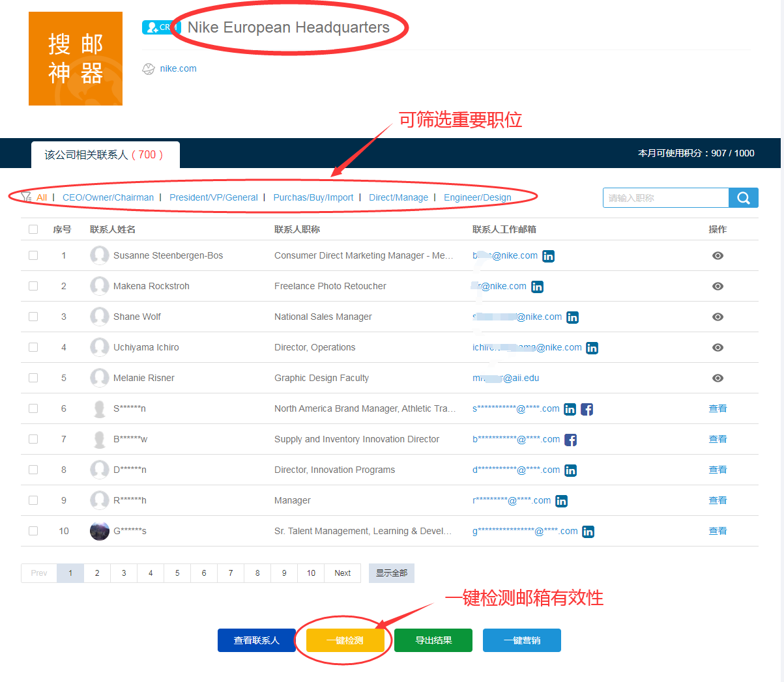The height and width of the screenshot is (682, 784).
Task: Tick the checkbox for Uchiyama Ichiro
Action: tap(33, 347)
